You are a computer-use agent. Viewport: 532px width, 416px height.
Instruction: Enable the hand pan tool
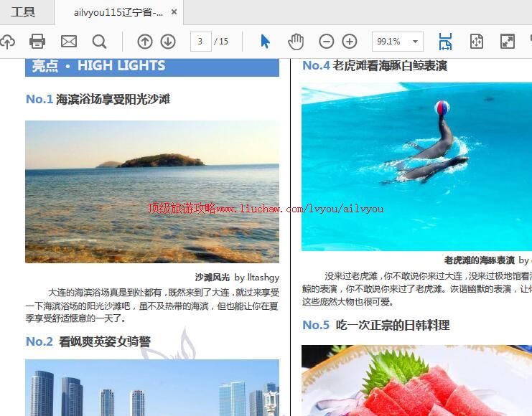click(295, 42)
